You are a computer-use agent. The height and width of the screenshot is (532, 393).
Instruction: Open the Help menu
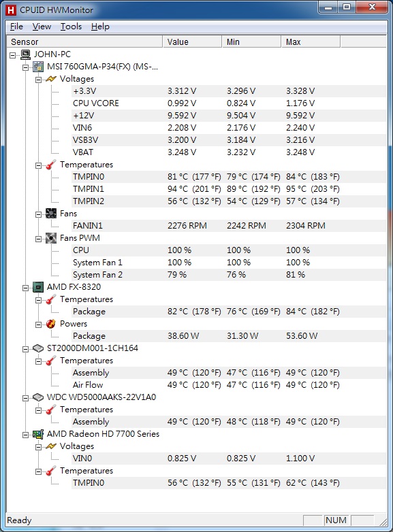pos(100,27)
